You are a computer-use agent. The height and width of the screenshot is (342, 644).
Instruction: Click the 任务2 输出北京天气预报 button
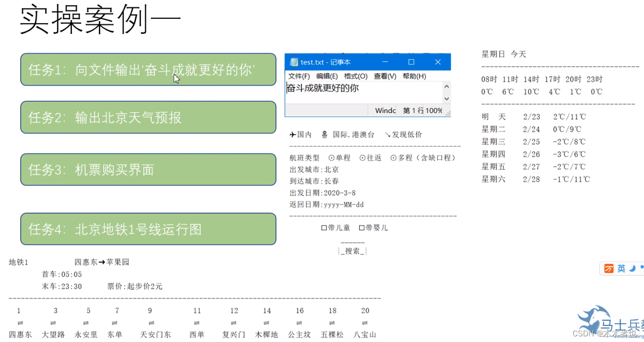click(148, 118)
